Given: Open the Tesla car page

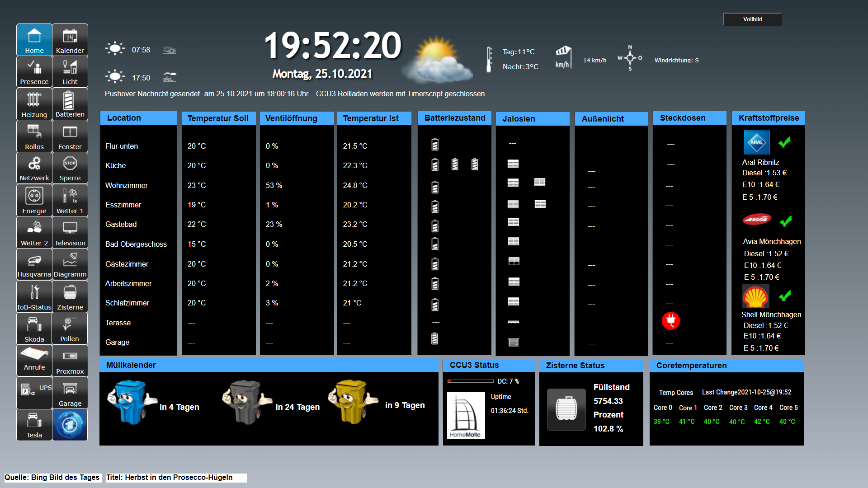Looking at the screenshot, I should [x=34, y=425].
